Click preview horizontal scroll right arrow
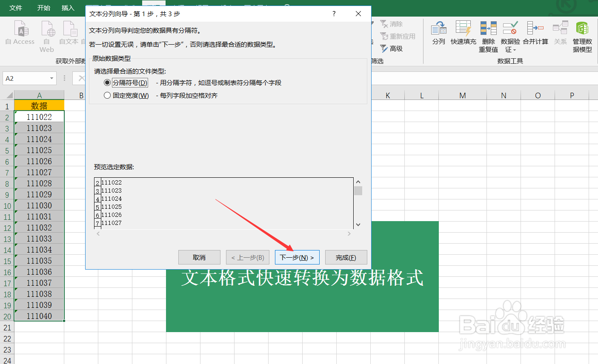Viewport: 598px width, 364px height. 349,233
